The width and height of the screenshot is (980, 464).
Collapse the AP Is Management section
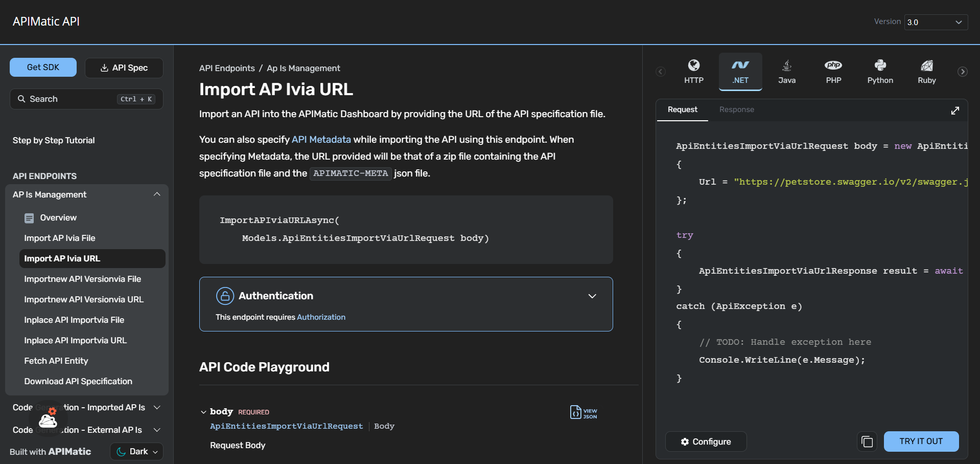[157, 194]
